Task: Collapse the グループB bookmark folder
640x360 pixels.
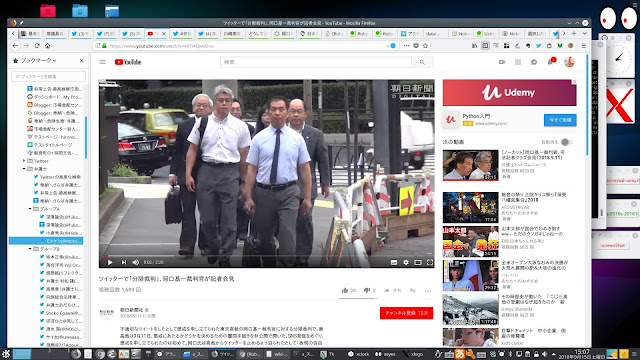Action: click(x=30, y=249)
